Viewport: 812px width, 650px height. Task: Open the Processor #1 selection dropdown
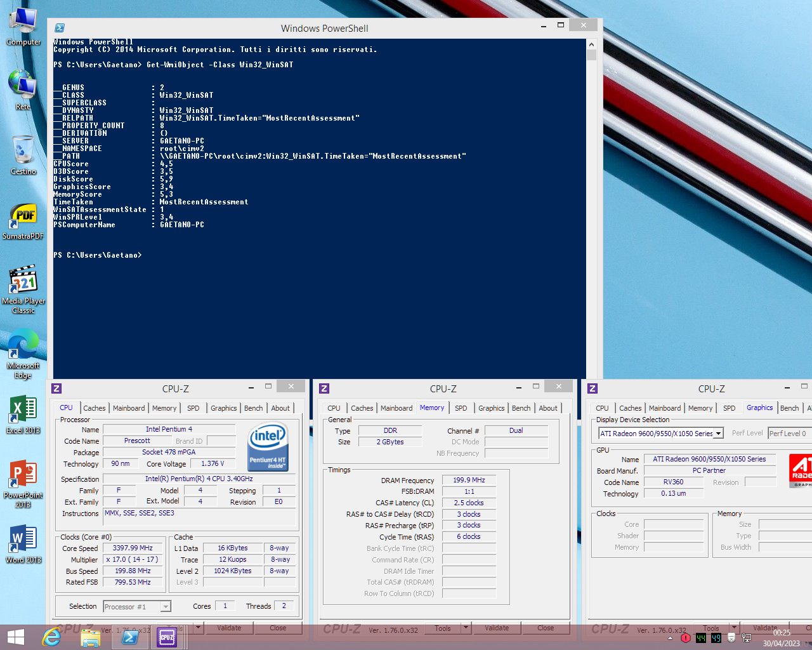(166, 607)
